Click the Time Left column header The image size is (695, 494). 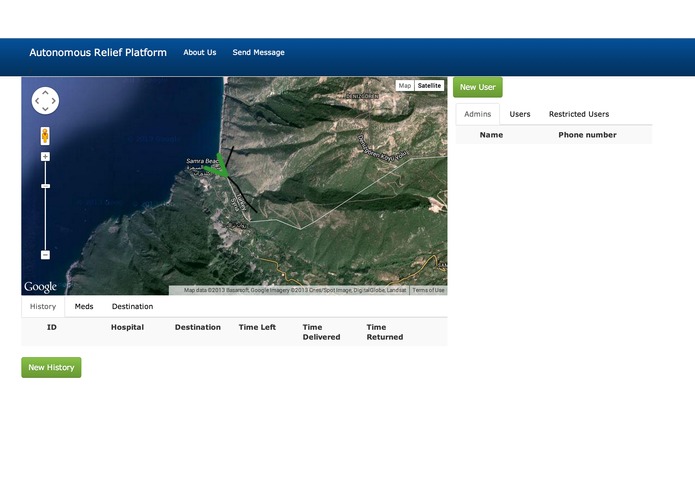pyautogui.click(x=257, y=327)
